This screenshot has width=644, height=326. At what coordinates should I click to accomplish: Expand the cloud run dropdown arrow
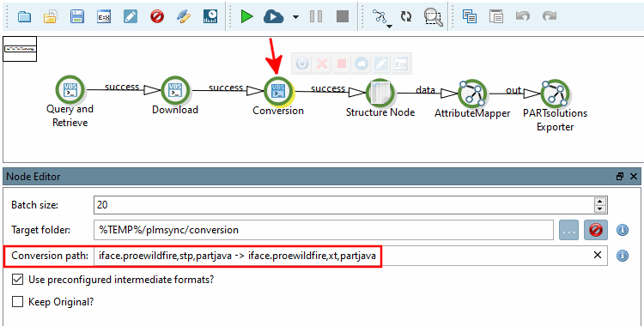click(x=295, y=17)
